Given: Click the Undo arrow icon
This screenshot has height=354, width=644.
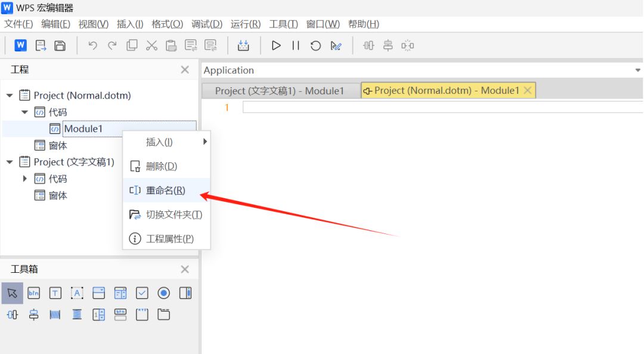Looking at the screenshot, I should coord(92,45).
